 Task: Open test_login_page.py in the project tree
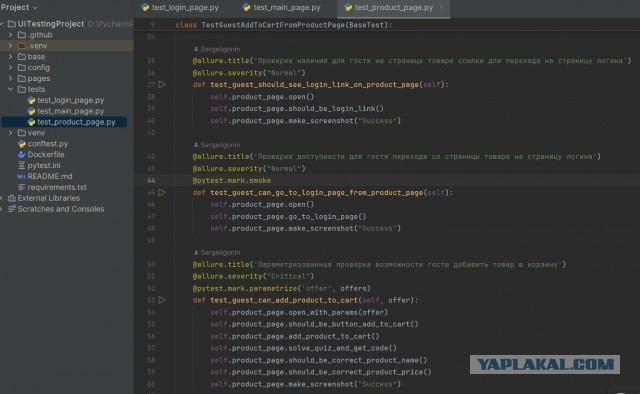71,100
